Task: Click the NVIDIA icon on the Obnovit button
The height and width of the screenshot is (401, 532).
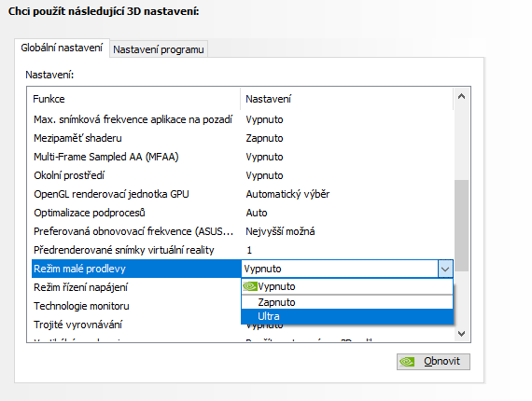Action: 407,362
